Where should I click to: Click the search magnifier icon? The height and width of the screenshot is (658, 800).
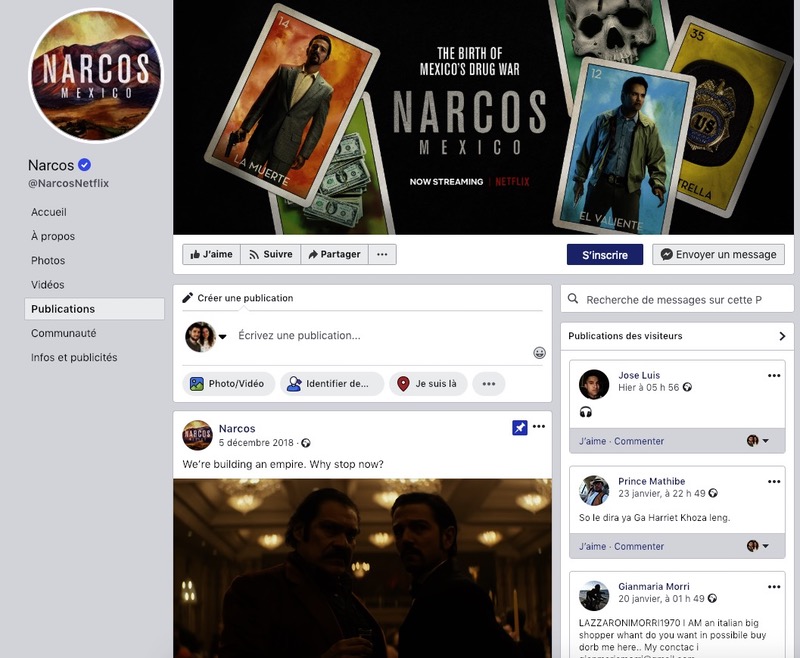click(x=573, y=299)
